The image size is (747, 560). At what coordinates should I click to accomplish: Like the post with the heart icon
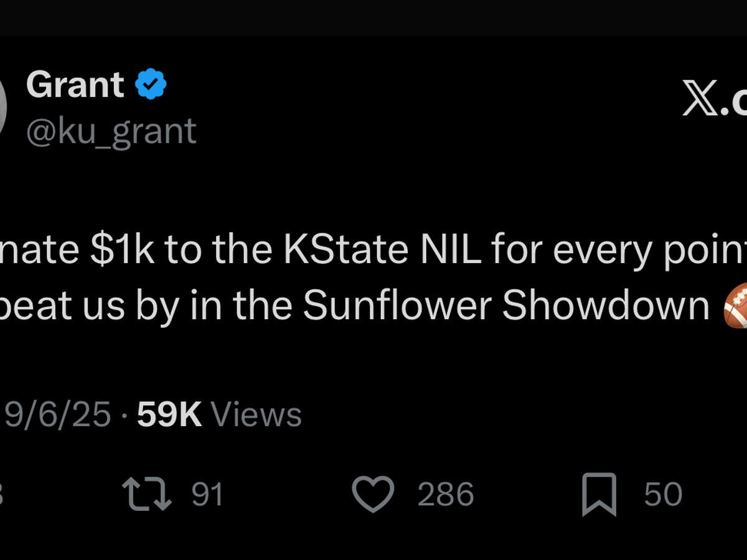pos(374,495)
